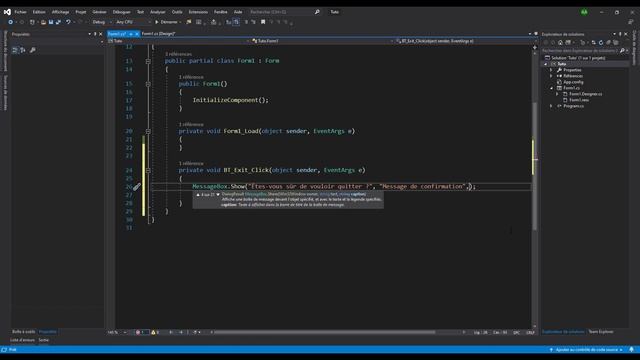Click the save all toolbar icon
640x360 pixels.
point(58,22)
